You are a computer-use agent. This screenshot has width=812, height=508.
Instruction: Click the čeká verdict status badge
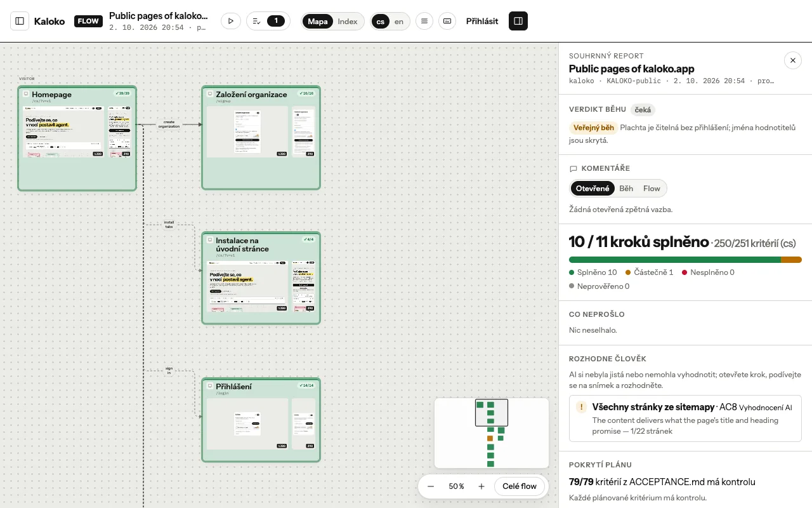click(x=643, y=110)
